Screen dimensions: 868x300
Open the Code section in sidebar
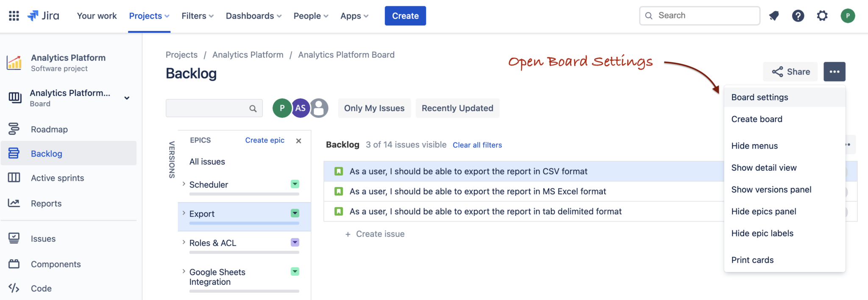click(x=41, y=289)
